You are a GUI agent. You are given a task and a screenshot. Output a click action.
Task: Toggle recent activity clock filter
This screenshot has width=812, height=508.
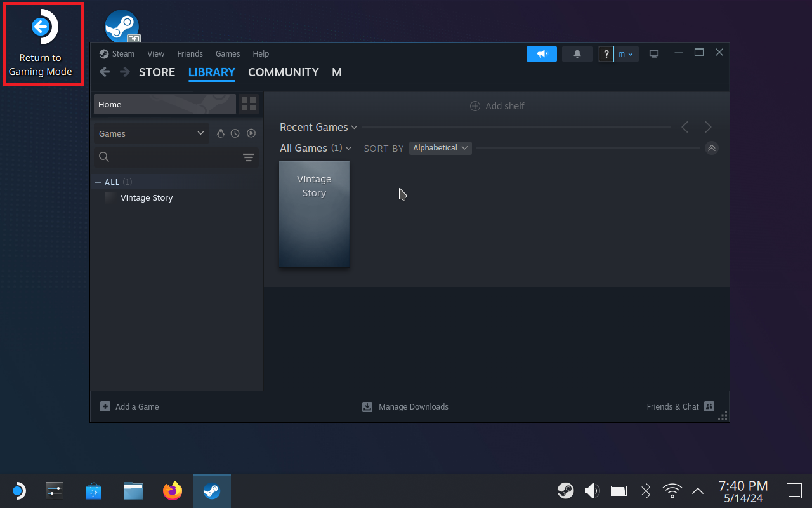pos(235,133)
